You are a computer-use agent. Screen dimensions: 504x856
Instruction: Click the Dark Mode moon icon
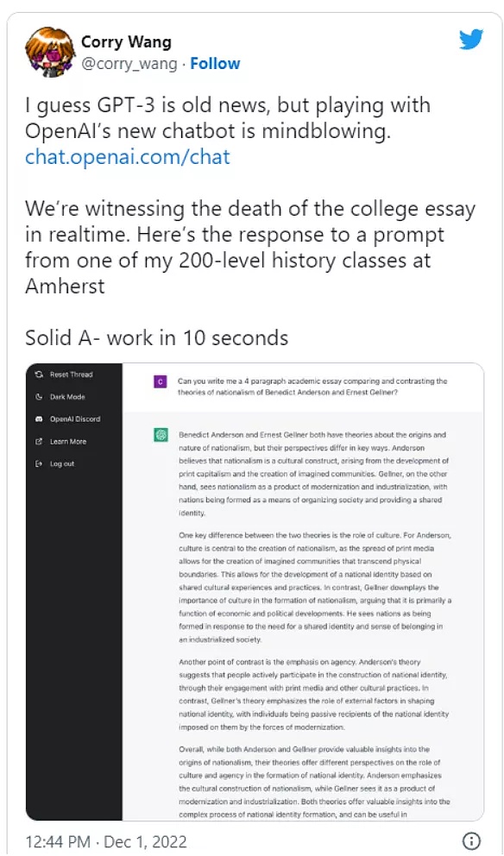tap(38, 397)
